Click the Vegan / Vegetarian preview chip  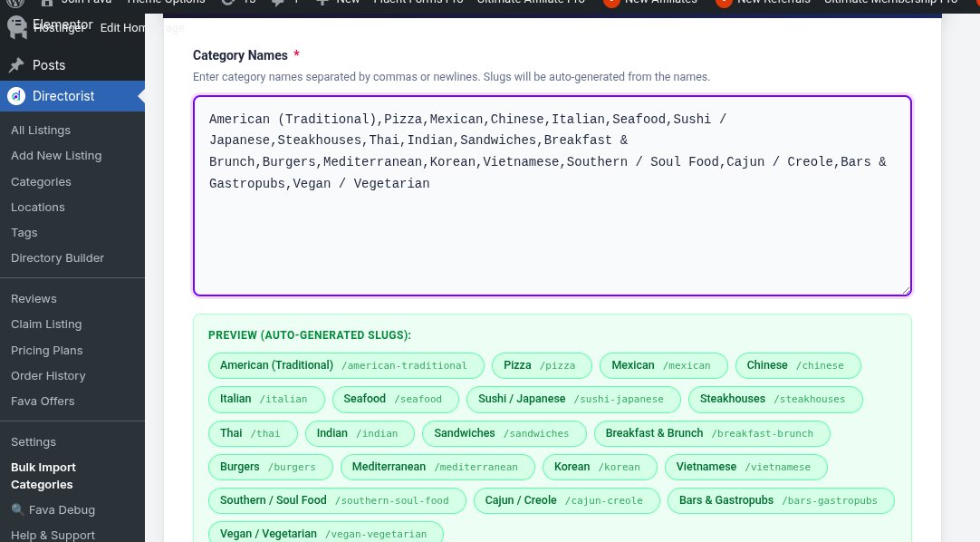pos(326,533)
